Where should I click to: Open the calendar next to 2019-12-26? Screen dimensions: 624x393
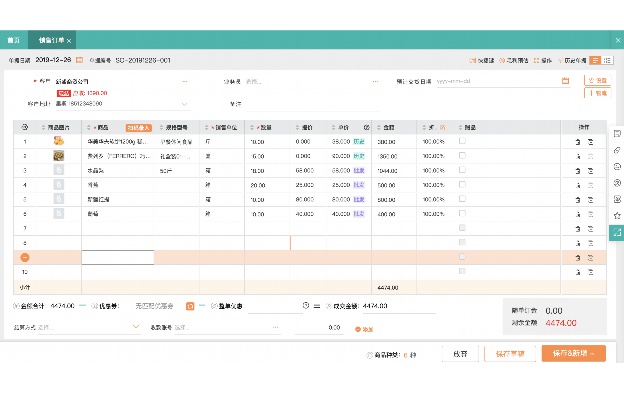tap(80, 60)
